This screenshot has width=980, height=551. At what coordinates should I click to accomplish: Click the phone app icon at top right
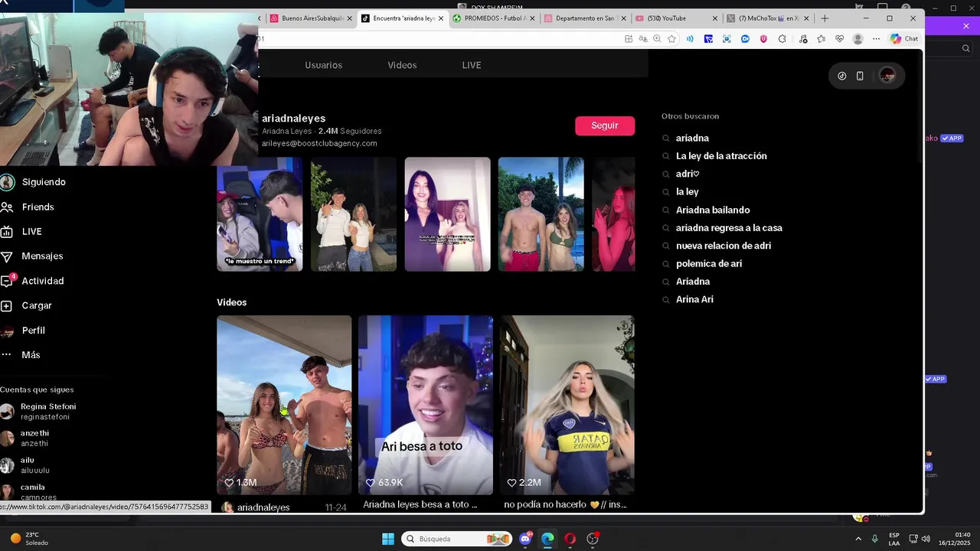coord(860,76)
